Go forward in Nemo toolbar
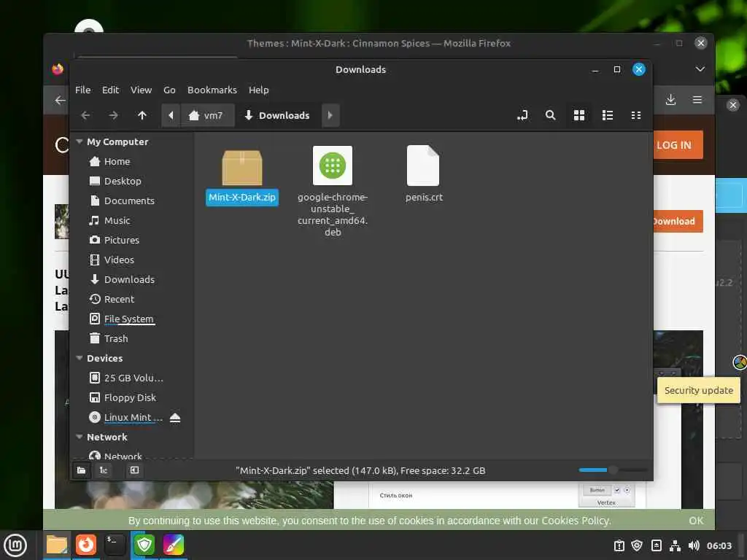 pyautogui.click(x=113, y=115)
